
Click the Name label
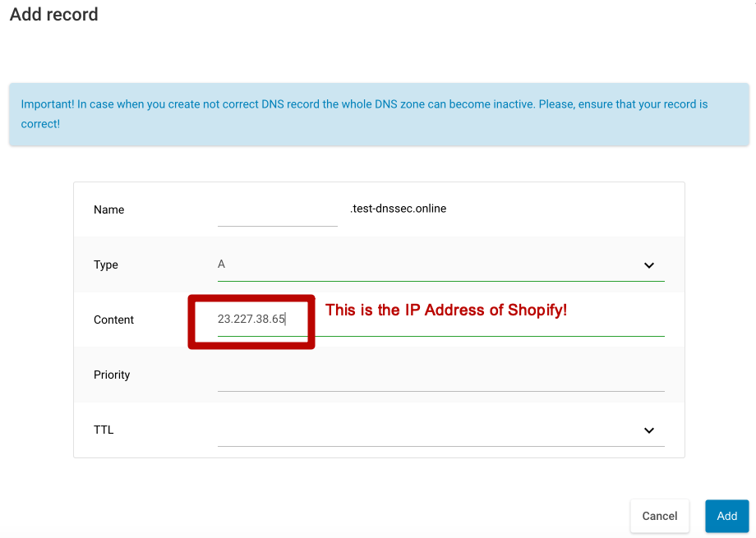[x=108, y=209]
